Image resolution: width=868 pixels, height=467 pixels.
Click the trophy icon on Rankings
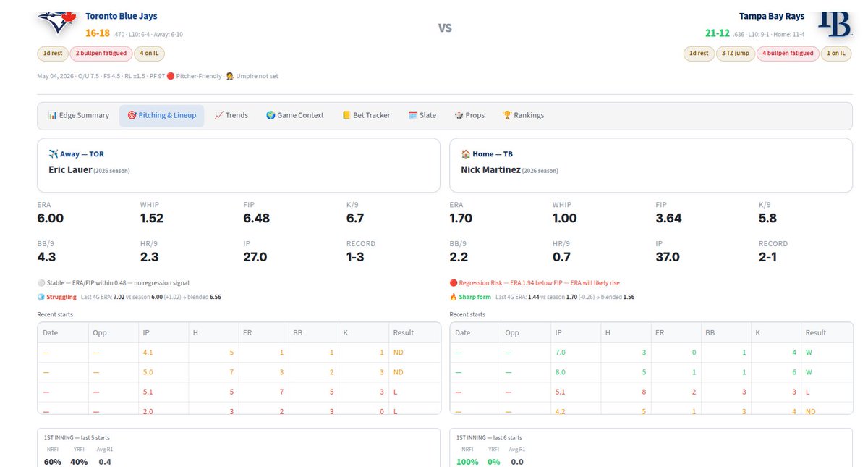507,115
